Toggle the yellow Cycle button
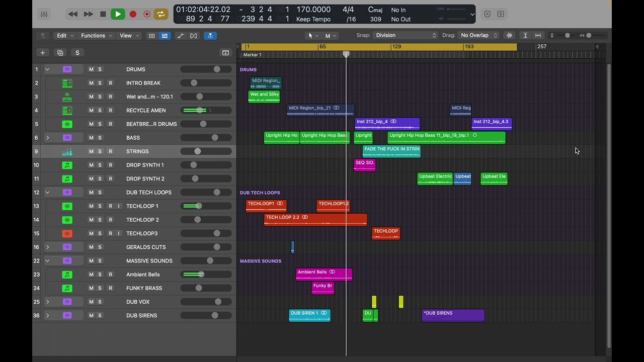 coord(161,14)
